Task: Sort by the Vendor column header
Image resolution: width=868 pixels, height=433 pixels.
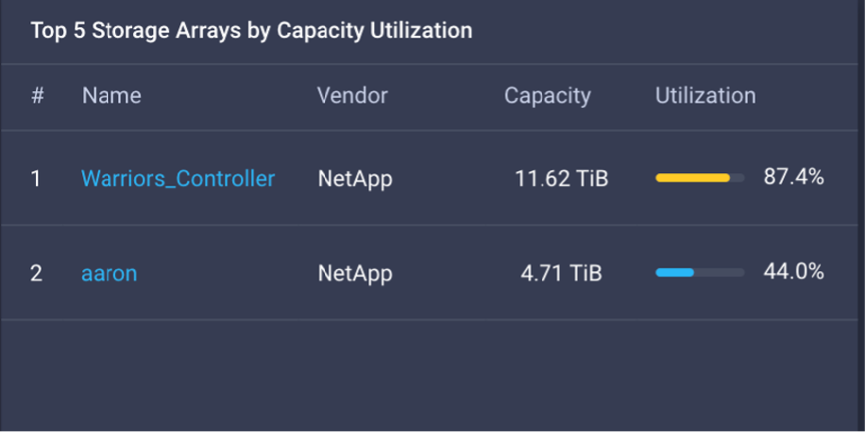Action: coord(351,96)
